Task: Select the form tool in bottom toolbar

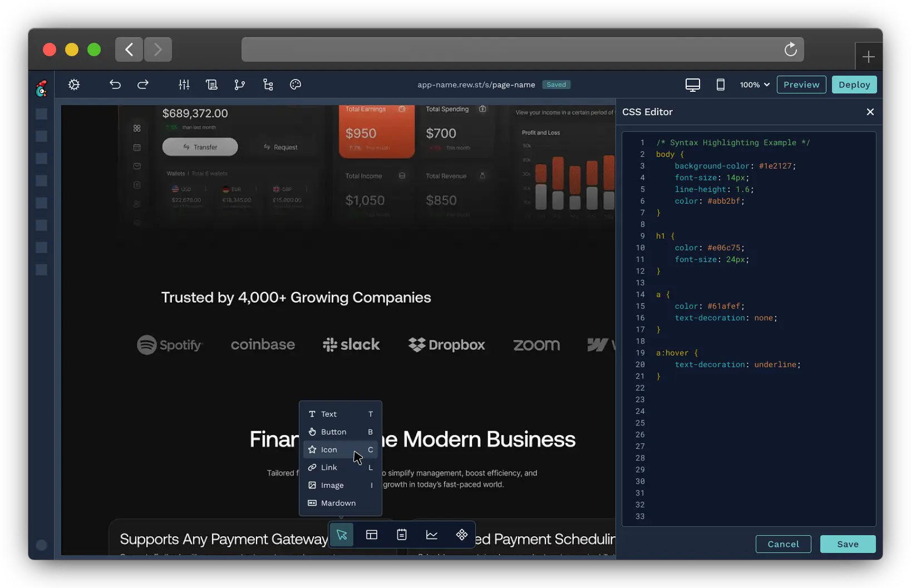Action: click(401, 535)
